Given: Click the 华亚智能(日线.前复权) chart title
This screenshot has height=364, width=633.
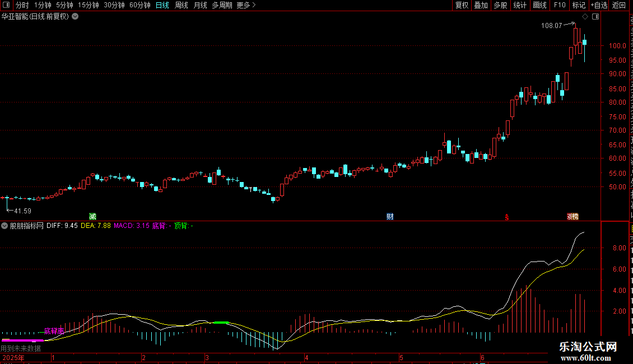Looking at the screenshot, I should click(35, 17).
